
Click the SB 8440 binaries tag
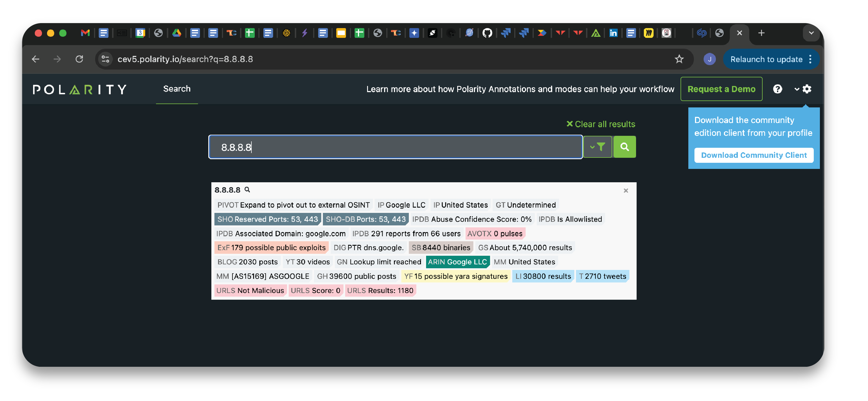tap(441, 248)
